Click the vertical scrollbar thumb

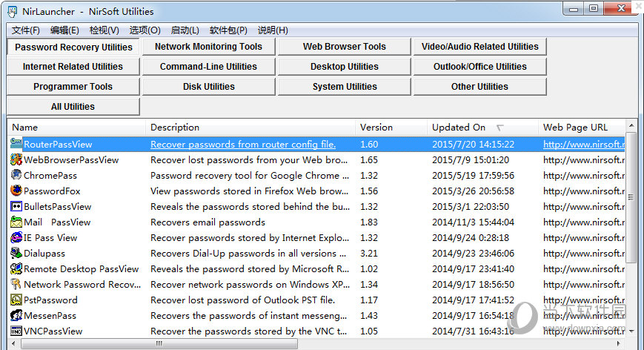631,197
